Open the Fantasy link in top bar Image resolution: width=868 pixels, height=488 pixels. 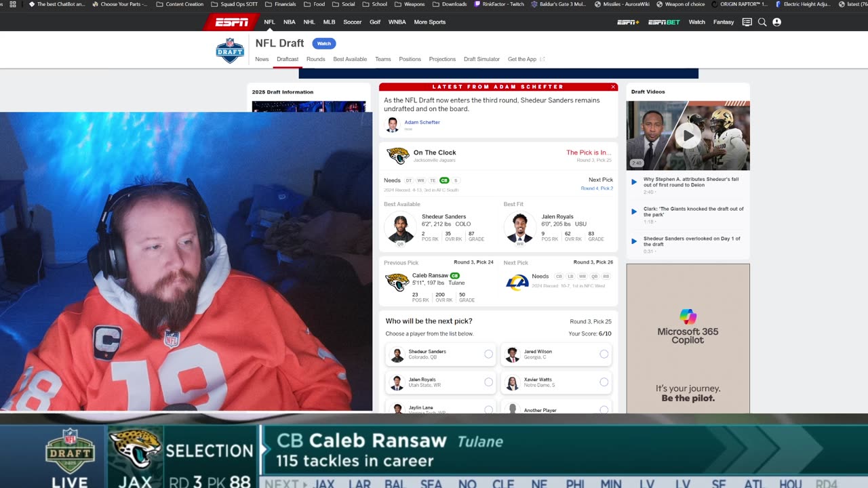[724, 22]
